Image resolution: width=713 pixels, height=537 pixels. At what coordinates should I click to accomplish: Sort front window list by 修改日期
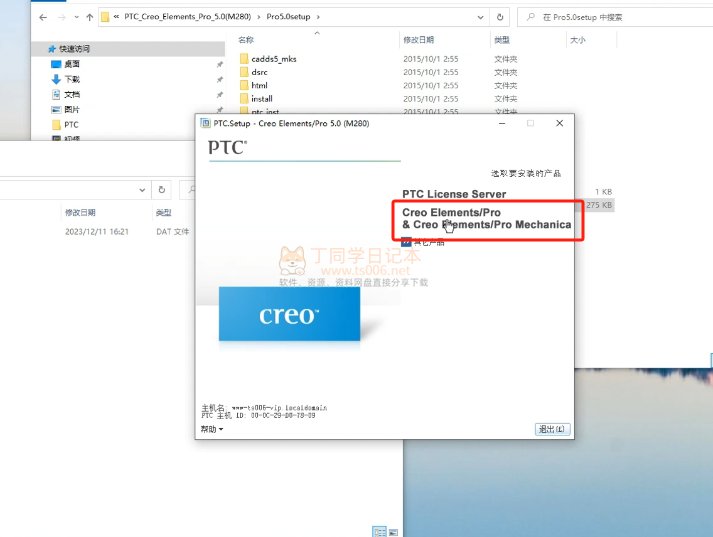[x=80, y=212]
